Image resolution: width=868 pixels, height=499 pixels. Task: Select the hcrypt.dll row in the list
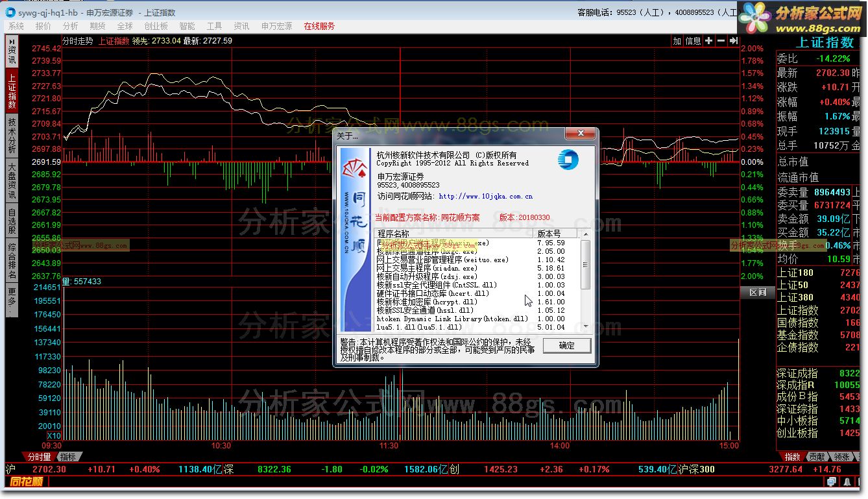click(477, 302)
